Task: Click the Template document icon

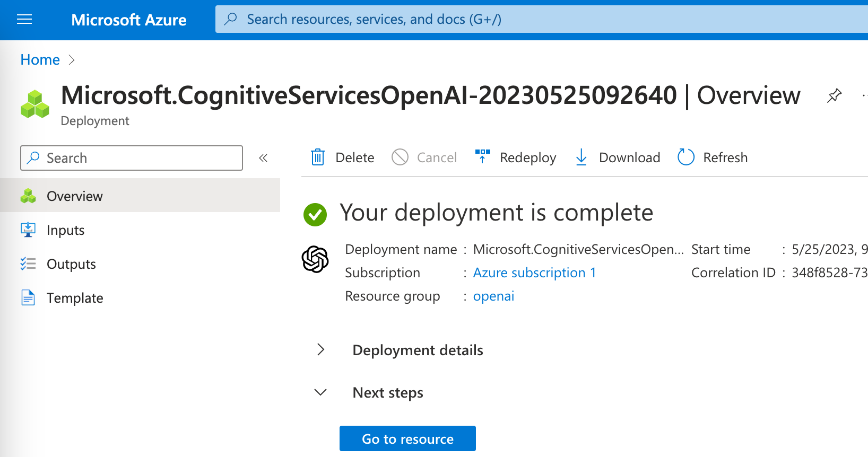Action: click(x=28, y=297)
